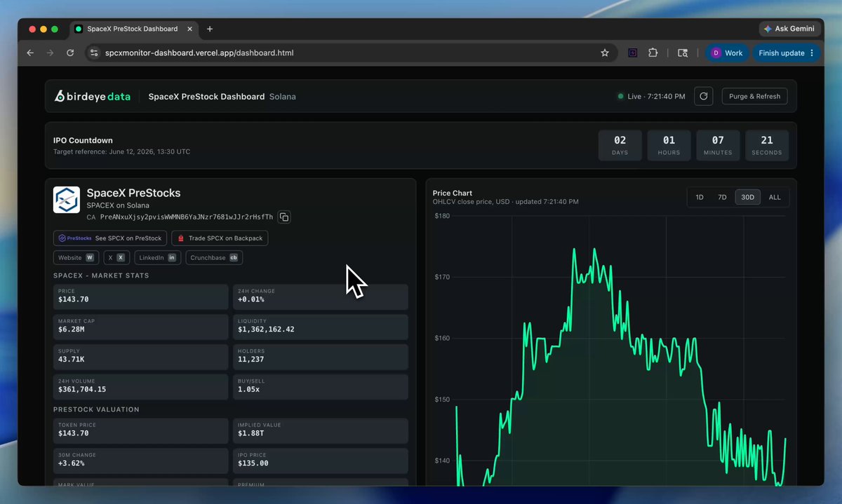Select the ALL chart range
The width and height of the screenshot is (842, 504).
(x=775, y=197)
